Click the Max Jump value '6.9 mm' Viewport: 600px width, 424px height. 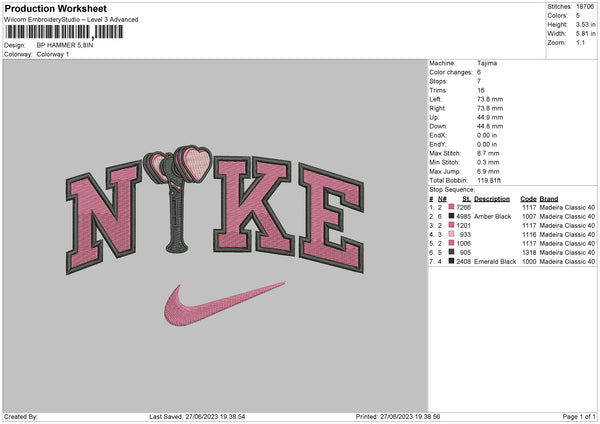488,171
